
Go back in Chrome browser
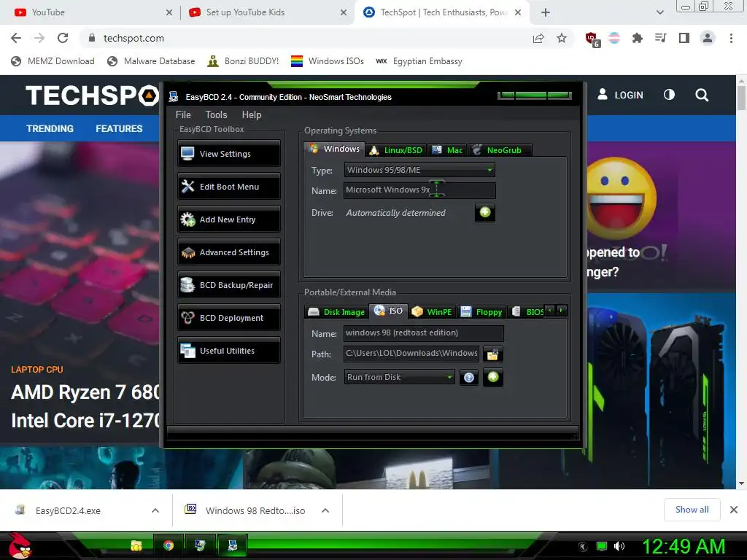click(16, 38)
